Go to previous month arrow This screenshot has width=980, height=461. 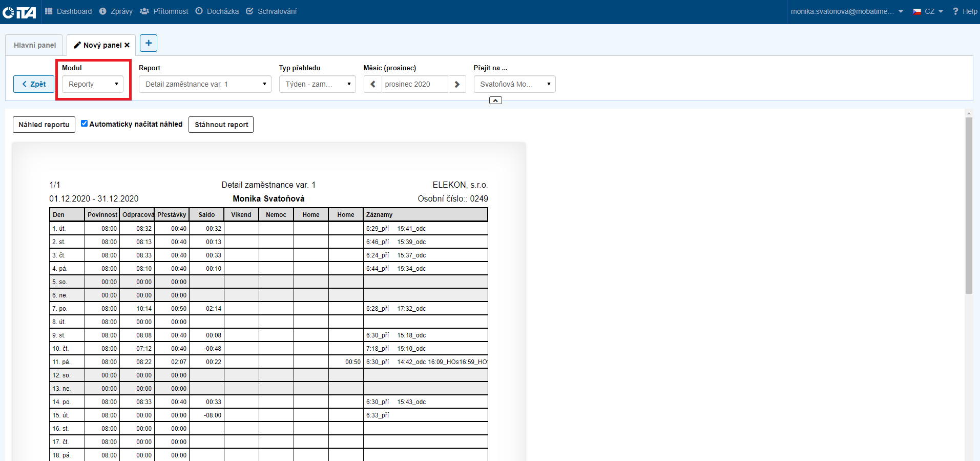(373, 84)
